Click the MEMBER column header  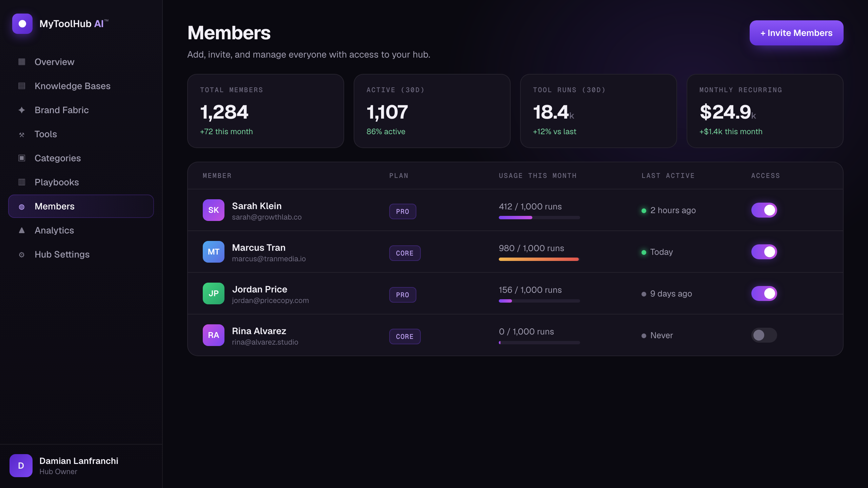(217, 176)
